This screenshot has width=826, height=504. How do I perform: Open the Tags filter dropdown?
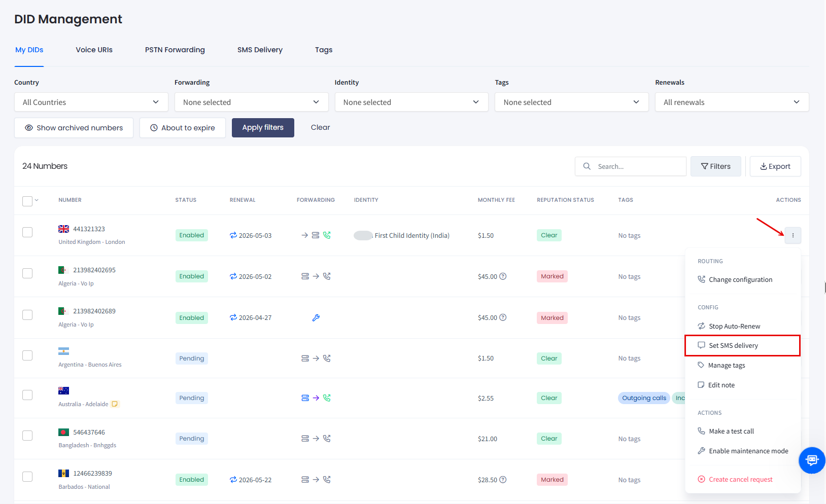tap(572, 102)
